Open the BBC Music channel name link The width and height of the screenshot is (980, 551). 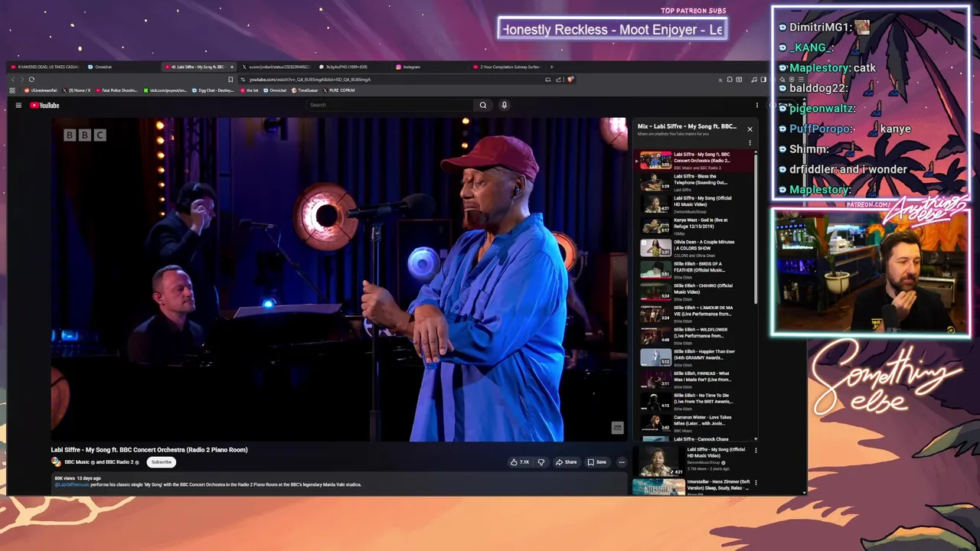(76, 462)
